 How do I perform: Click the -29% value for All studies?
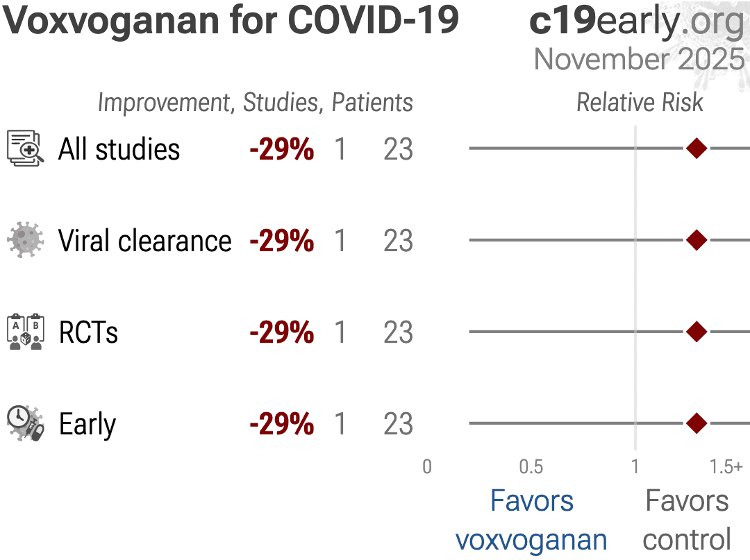281,149
